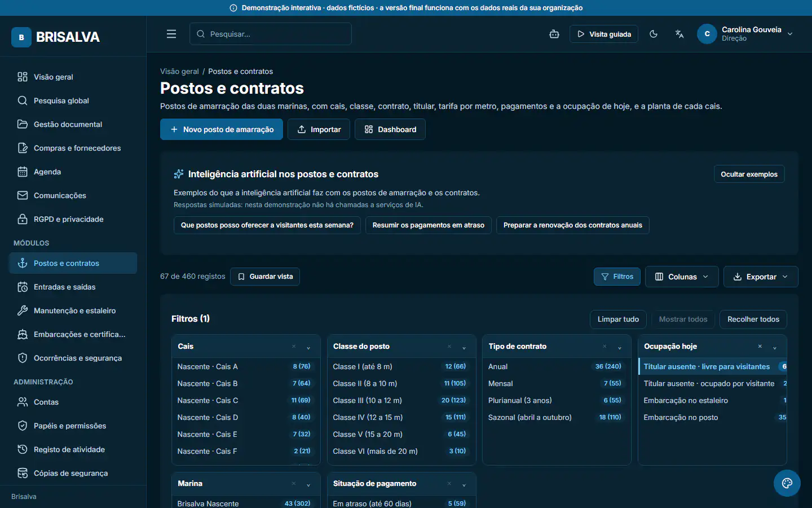Image resolution: width=812 pixels, height=508 pixels.
Task: Follow the Visão geral breadcrumb link
Action: 179,71
